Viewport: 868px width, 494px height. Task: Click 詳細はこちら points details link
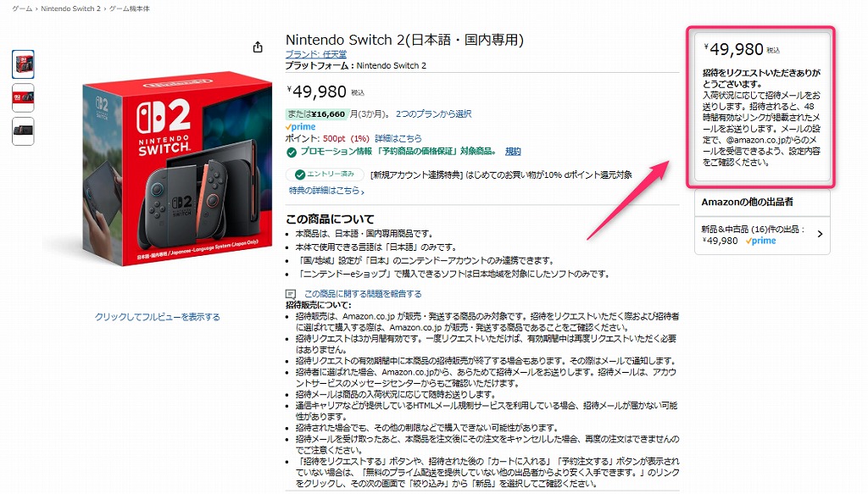coord(398,138)
